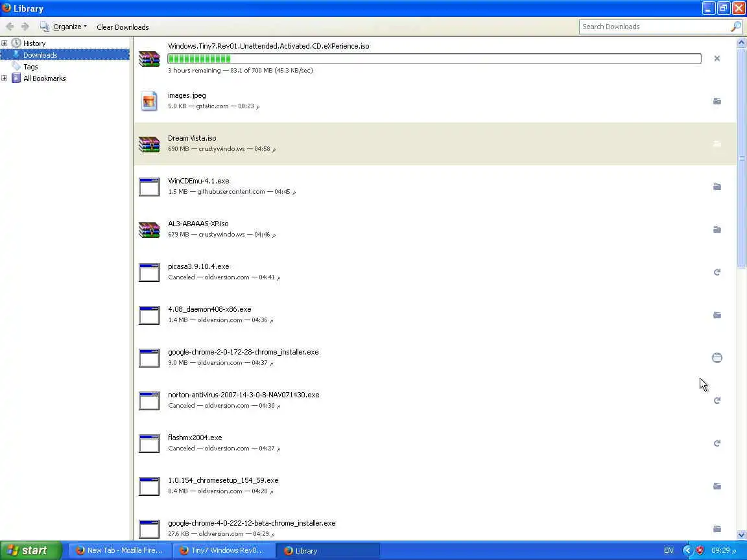Click the Windows.Tiny7 download progress bar

tap(434, 58)
